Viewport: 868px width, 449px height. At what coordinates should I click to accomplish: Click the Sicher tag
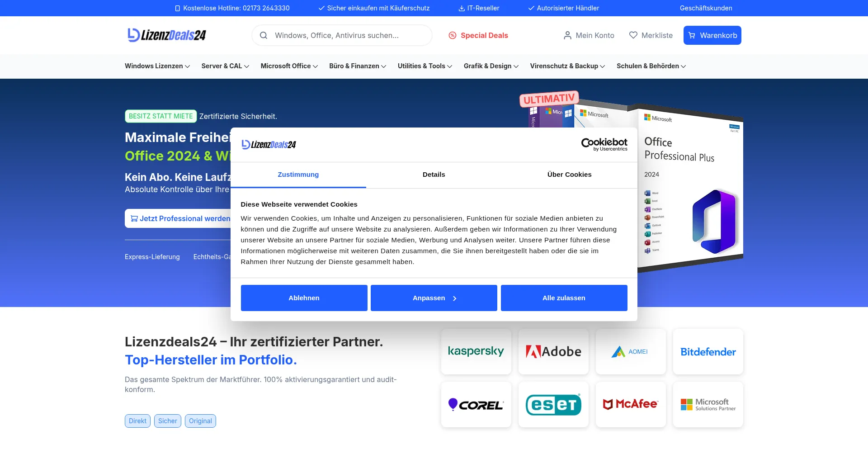[x=168, y=421]
